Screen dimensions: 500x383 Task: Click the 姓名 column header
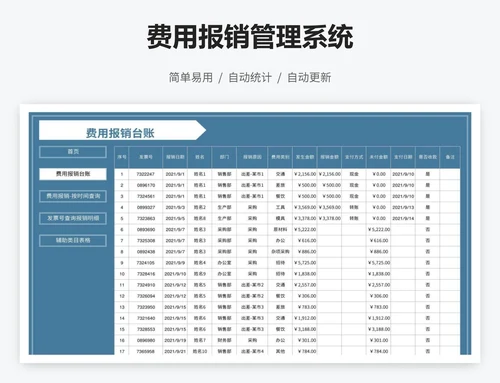[200, 157]
